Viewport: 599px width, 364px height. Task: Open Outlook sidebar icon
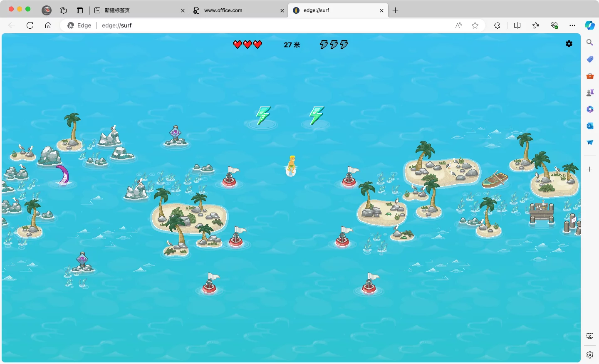[590, 126]
